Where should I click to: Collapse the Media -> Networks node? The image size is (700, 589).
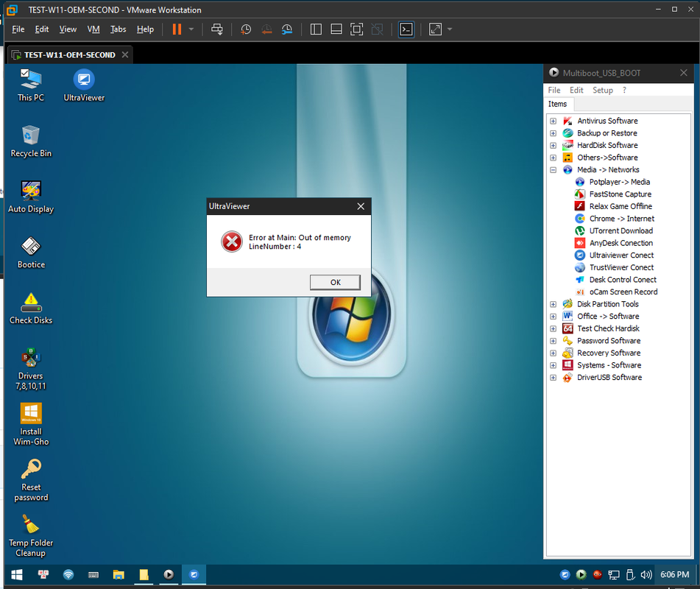[553, 169]
